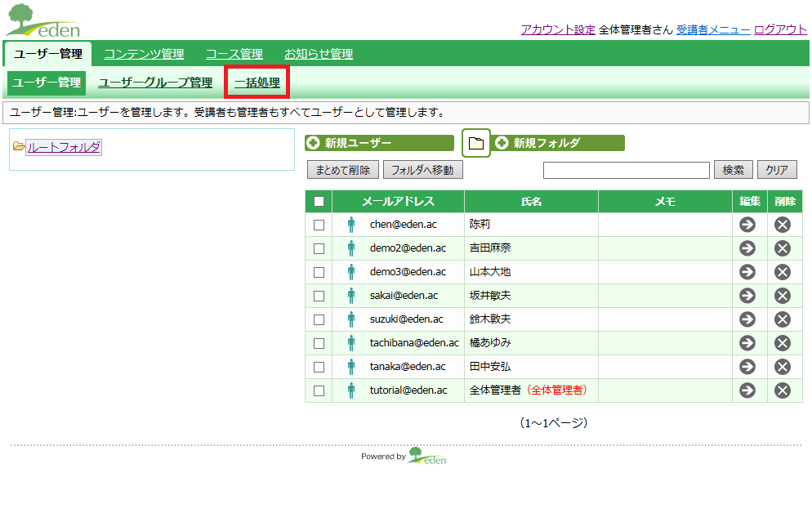The image size is (812, 513).
Task: Edit the tutorial@eden.ac user
Action: 747,390
